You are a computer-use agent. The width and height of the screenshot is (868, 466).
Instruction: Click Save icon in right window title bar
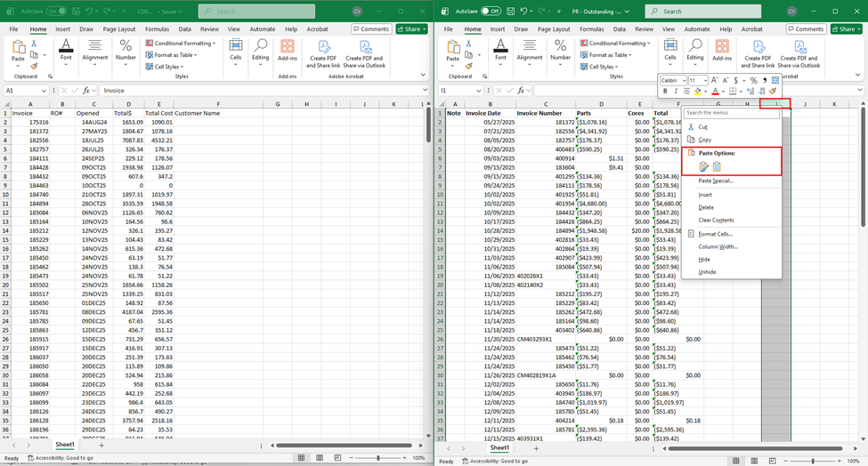[x=510, y=11]
